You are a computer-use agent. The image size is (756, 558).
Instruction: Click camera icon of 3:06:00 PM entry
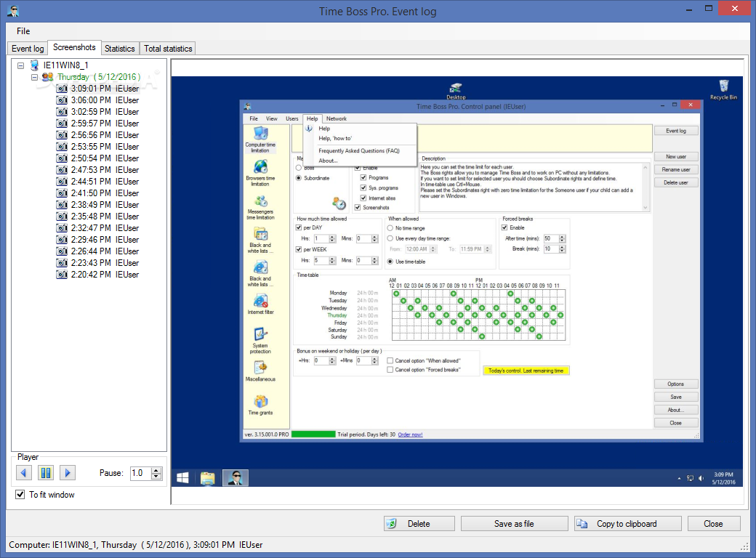point(62,100)
